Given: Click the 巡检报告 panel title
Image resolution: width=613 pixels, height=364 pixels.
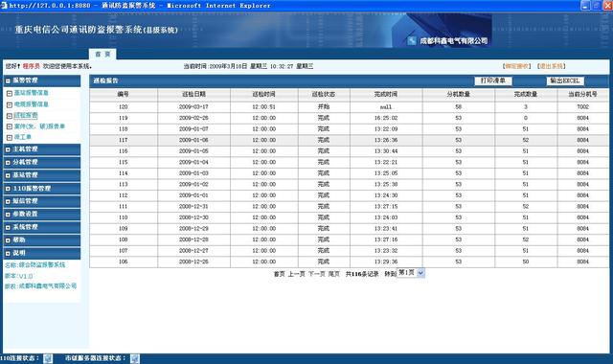Looking at the screenshot, I should pyautogui.click(x=105, y=80).
